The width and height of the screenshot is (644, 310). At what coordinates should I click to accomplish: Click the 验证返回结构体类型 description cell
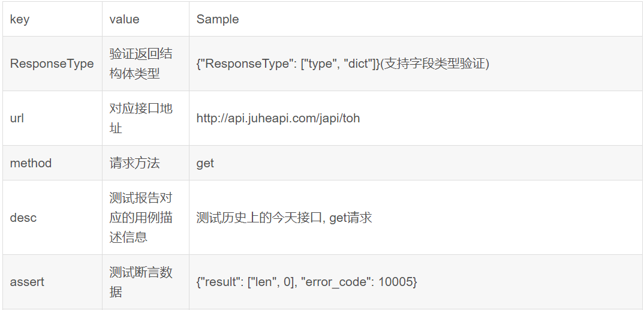[x=141, y=64]
